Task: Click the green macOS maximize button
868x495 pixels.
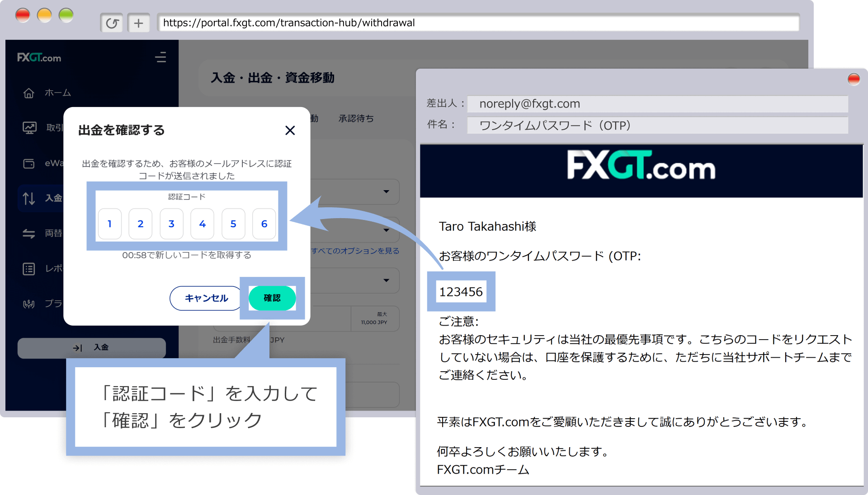Action: [66, 15]
